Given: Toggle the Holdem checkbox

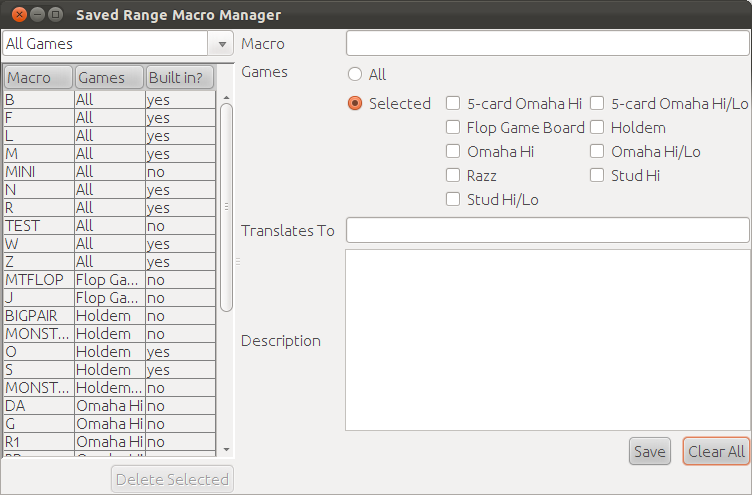Looking at the screenshot, I should 597,128.
